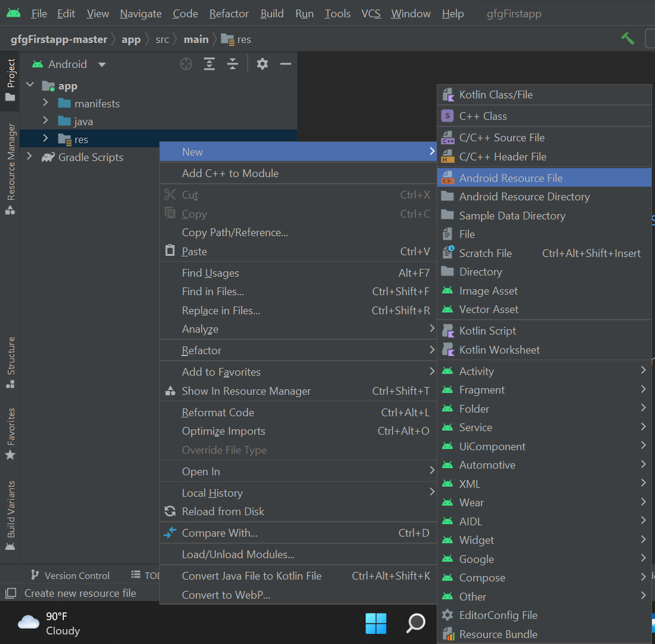This screenshot has width=655, height=644.
Task: Choose Show In Resource Manager
Action: click(x=298, y=391)
